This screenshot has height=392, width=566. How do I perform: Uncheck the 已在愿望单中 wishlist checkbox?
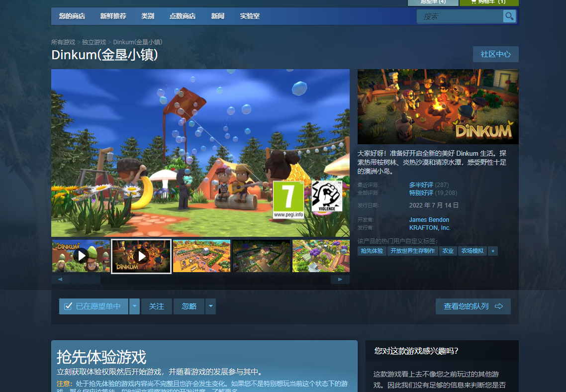click(69, 306)
